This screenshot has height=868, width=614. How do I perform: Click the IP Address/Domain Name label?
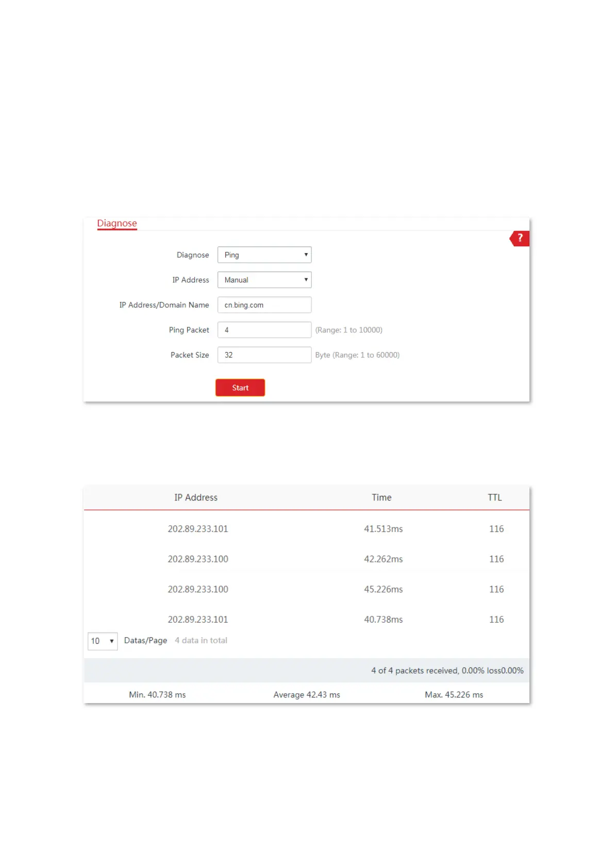click(x=164, y=305)
